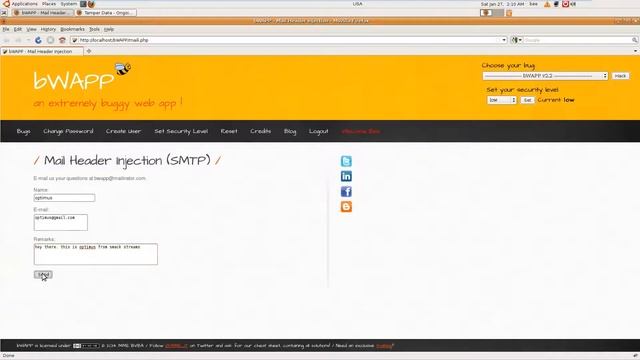The width and height of the screenshot is (640, 360).
Task: Open the LinkedIn social icon
Action: pos(346,176)
